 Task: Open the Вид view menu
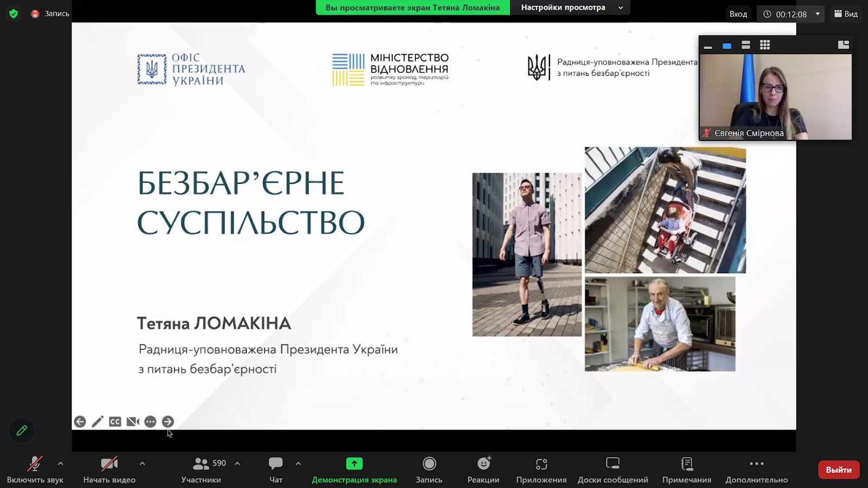pyautogui.click(x=846, y=14)
